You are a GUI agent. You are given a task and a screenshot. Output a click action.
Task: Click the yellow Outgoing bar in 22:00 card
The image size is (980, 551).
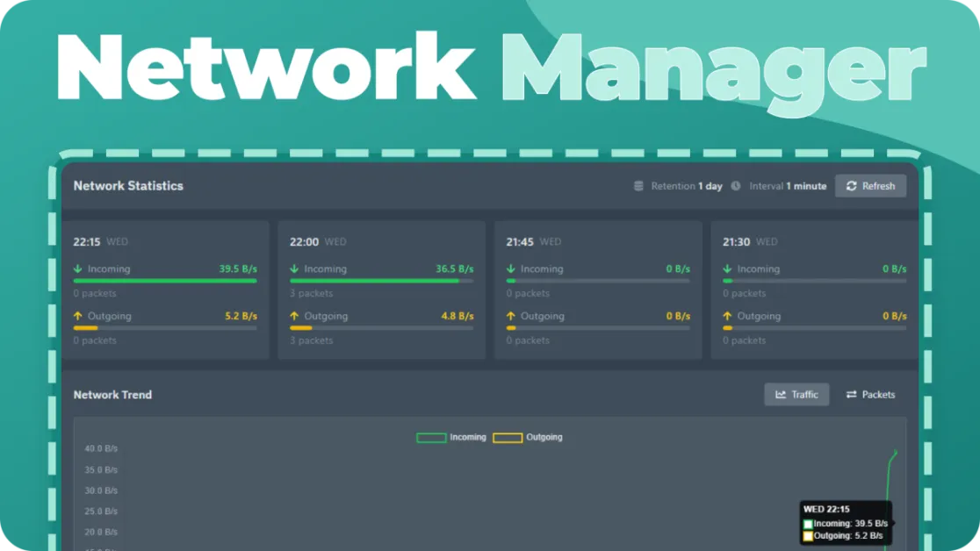(300, 328)
